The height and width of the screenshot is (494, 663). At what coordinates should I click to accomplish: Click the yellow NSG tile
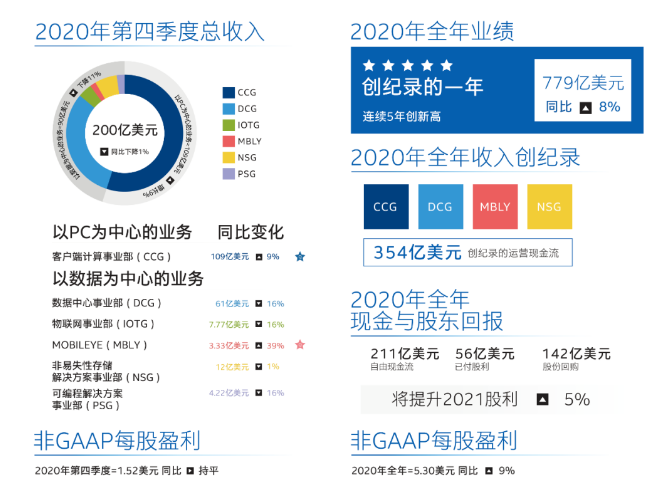pyautogui.click(x=550, y=206)
